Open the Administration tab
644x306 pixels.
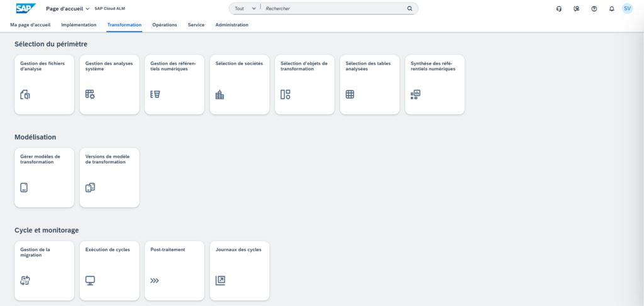pyautogui.click(x=232, y=25)
